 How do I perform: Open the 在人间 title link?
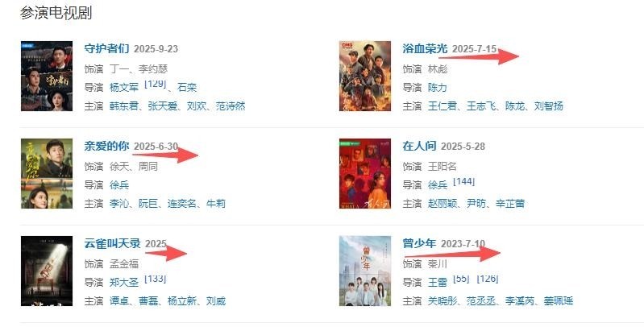tap(419, 146)
